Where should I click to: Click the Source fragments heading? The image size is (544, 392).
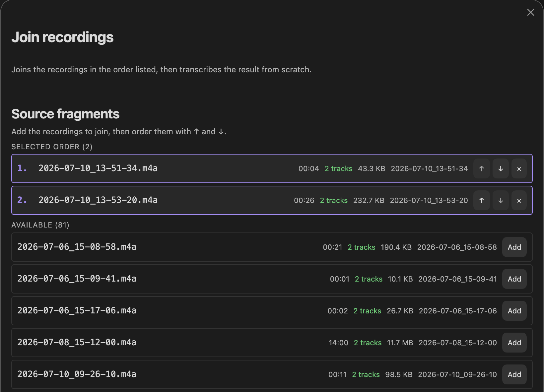(x=65, y=114)
